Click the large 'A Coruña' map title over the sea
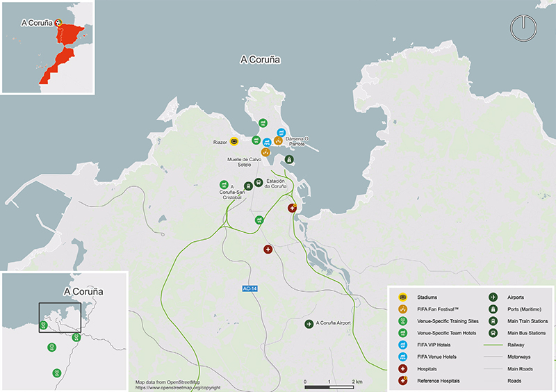The width and height of the screenshot is (556, 392). click(x=261, y=60)
